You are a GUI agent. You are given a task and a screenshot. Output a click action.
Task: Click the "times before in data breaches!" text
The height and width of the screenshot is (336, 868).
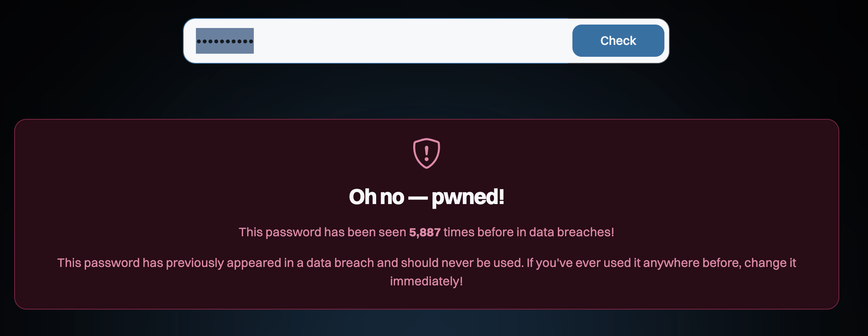pos(529,232)
